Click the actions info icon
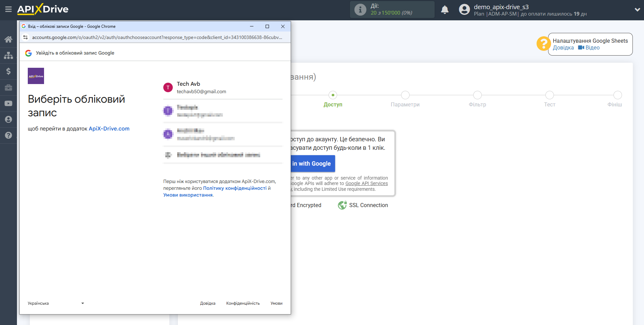Screen dimensions: 644x325 pos(360,9)
